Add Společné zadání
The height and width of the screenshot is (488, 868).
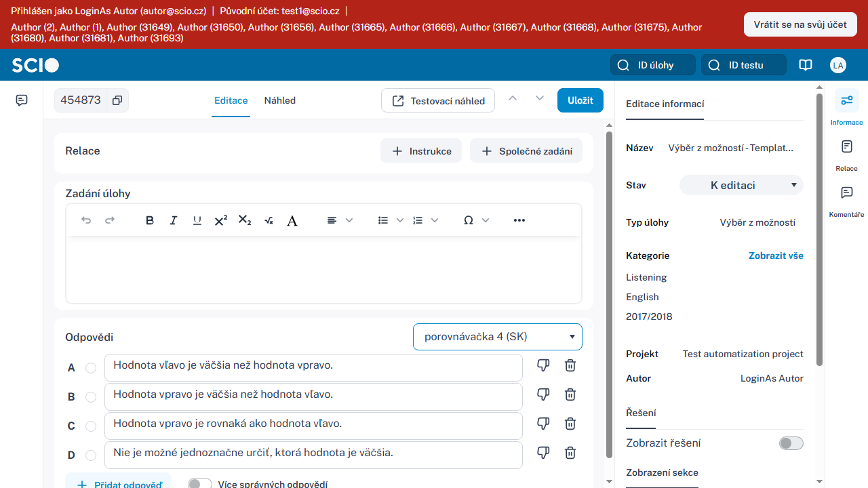tap(526, 151)
